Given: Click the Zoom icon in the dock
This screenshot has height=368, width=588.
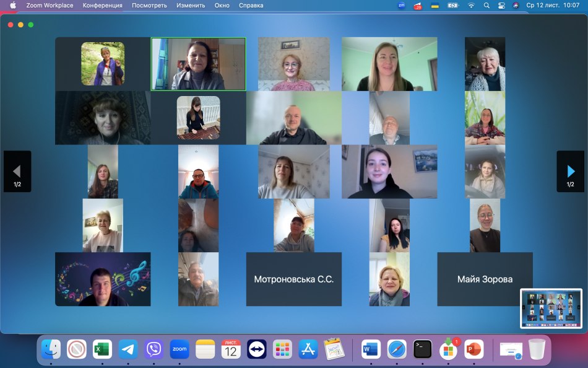Looking at the screenshot, I should coord(179,349).
